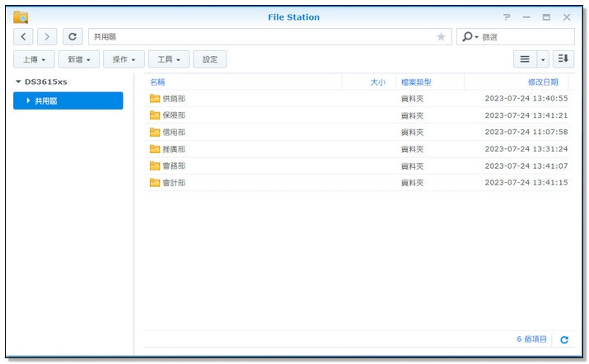This screenshot has width=589, height=364.
Task: Open the 操作 action dropdown
Action: (x=124, y=59)
